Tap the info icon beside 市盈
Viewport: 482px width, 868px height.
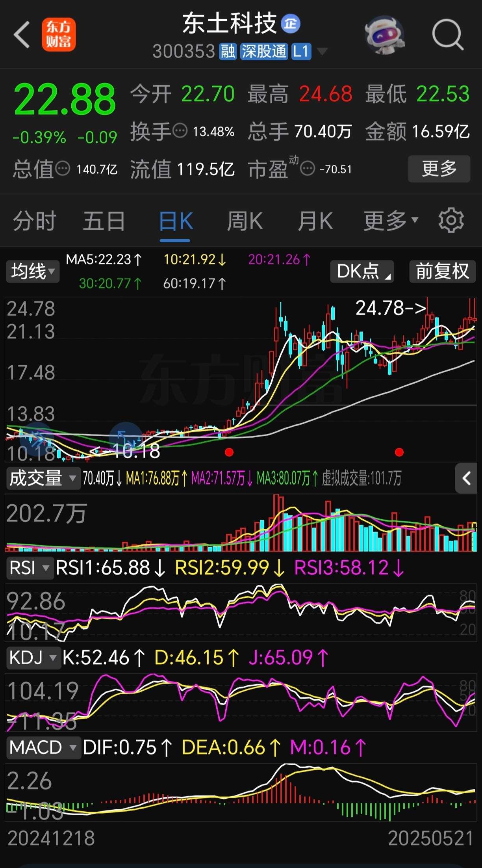point(308,169)
